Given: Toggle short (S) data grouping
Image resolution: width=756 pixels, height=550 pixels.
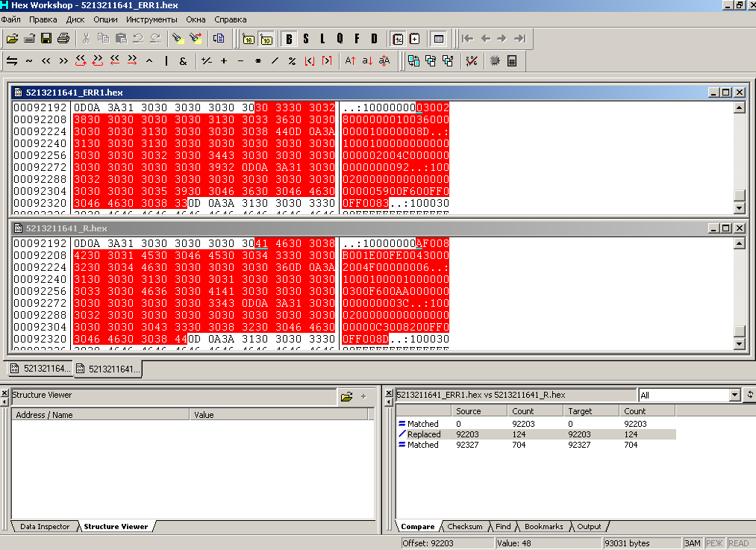Looking at the screenshot, I should point(306,39).
